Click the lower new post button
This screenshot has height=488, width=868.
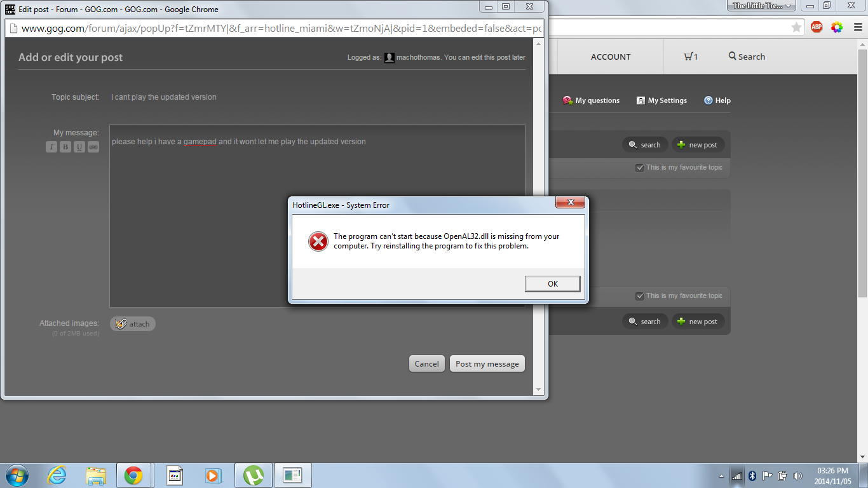[697, 322]
